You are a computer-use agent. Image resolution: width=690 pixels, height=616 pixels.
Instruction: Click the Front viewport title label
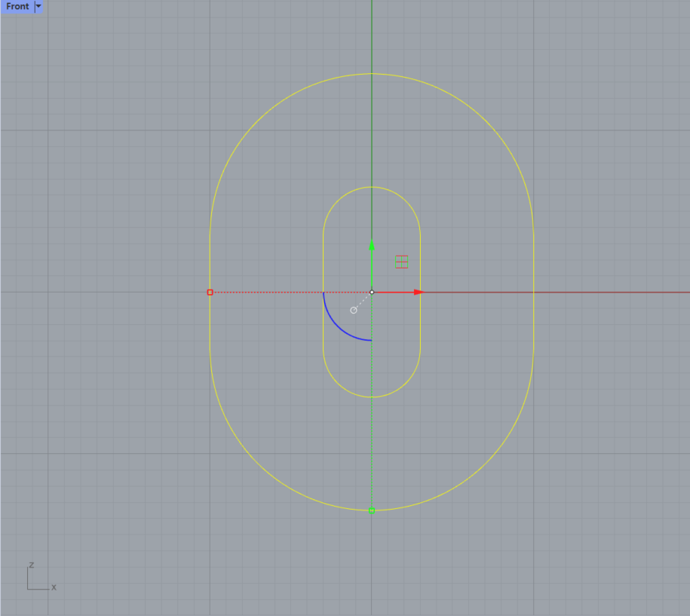click(x=17, y=7)
